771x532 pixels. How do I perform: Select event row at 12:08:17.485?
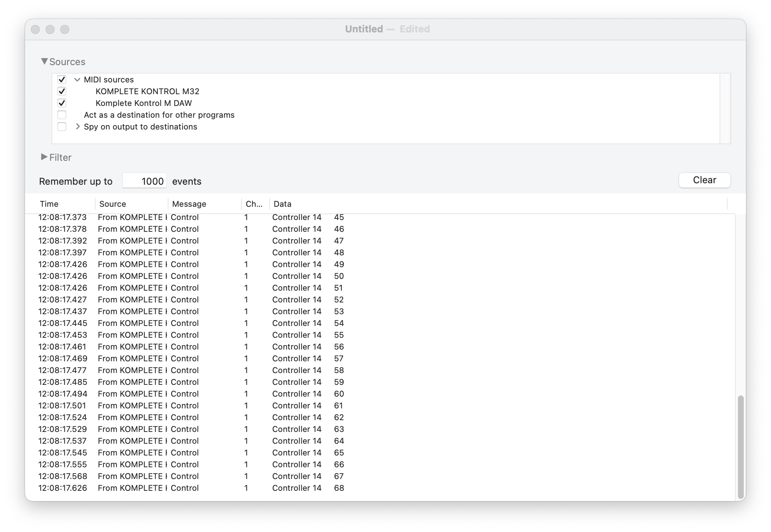pos(380,382)
